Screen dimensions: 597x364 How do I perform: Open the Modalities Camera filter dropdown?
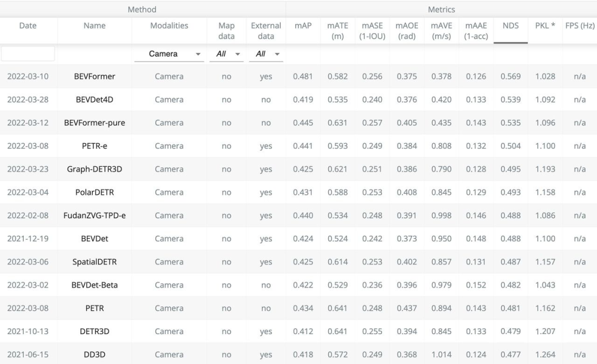pos(169,54)
